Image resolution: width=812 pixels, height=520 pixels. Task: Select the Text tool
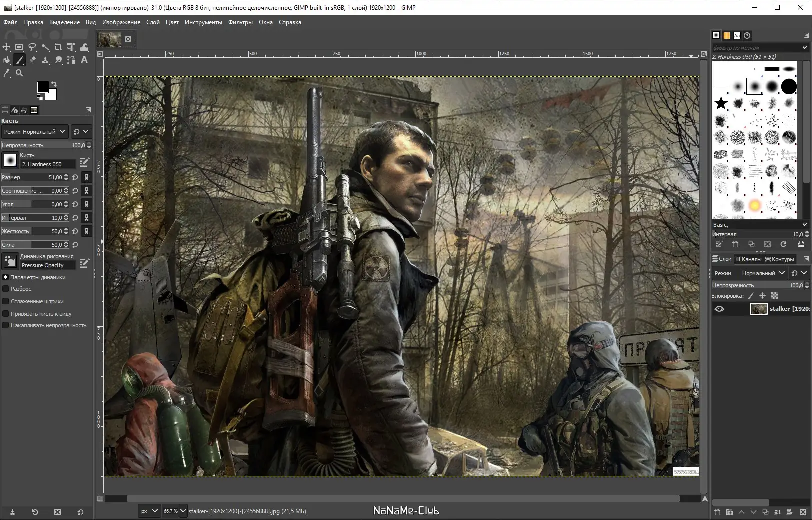click(x=84, y=60)
